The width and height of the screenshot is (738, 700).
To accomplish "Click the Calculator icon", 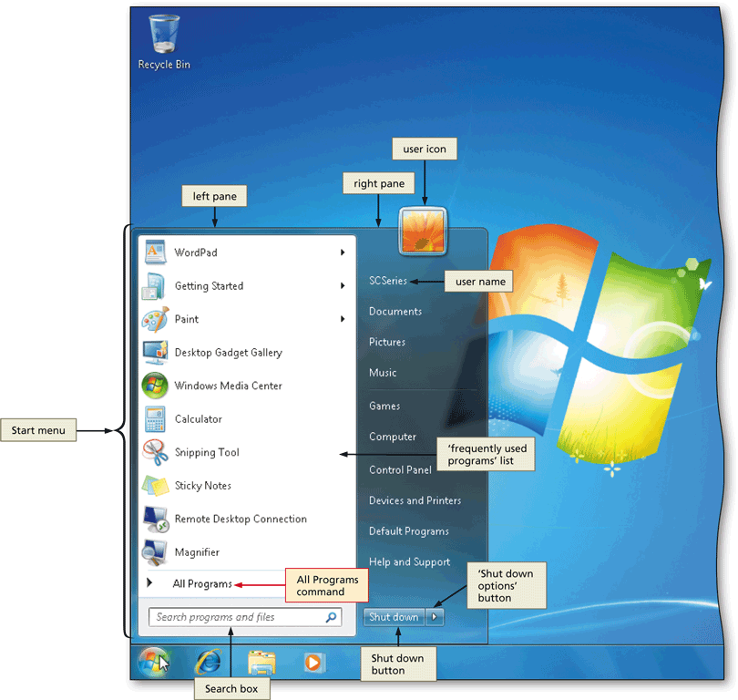I will (155, 419).
